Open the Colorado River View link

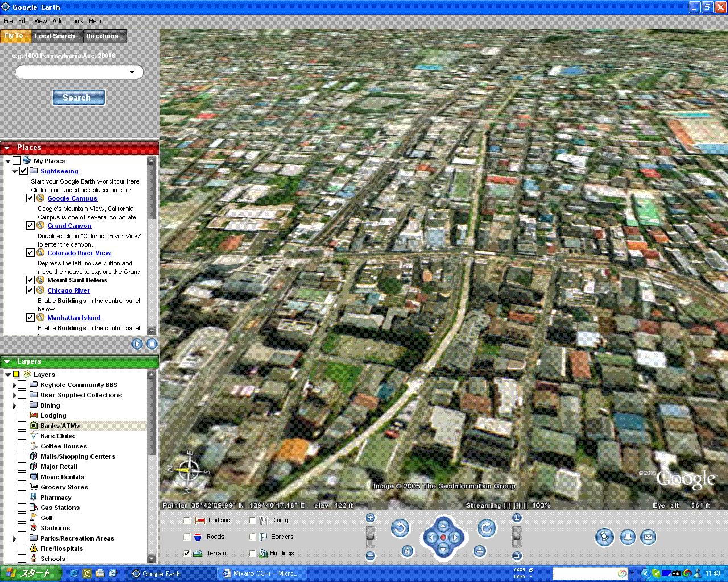[79, 253]
